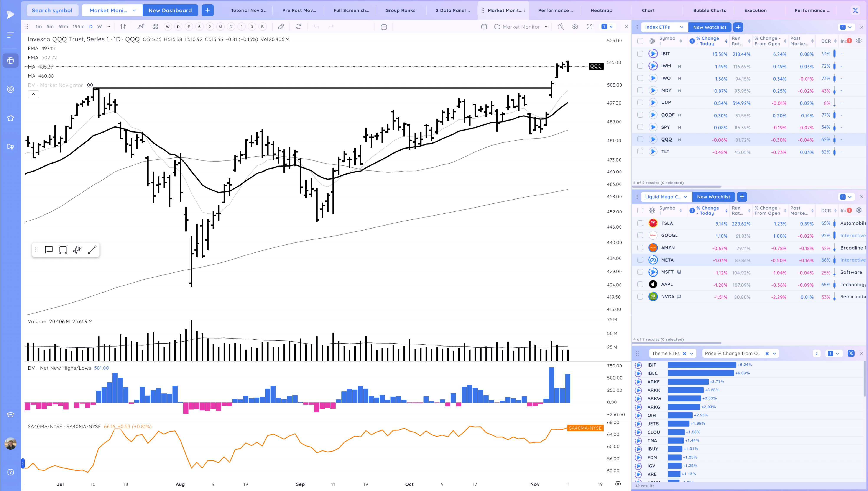The image size is (868, 491).
Task: Click the chart refresh icon
Action: [299, 27]
